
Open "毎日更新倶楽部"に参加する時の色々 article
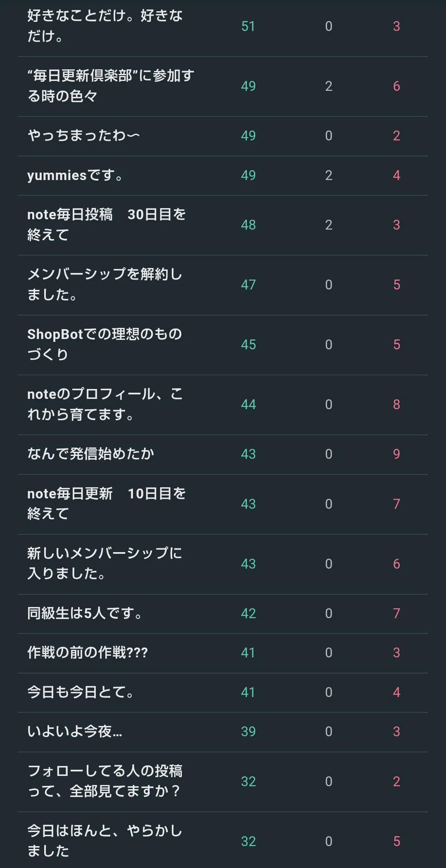111,86
